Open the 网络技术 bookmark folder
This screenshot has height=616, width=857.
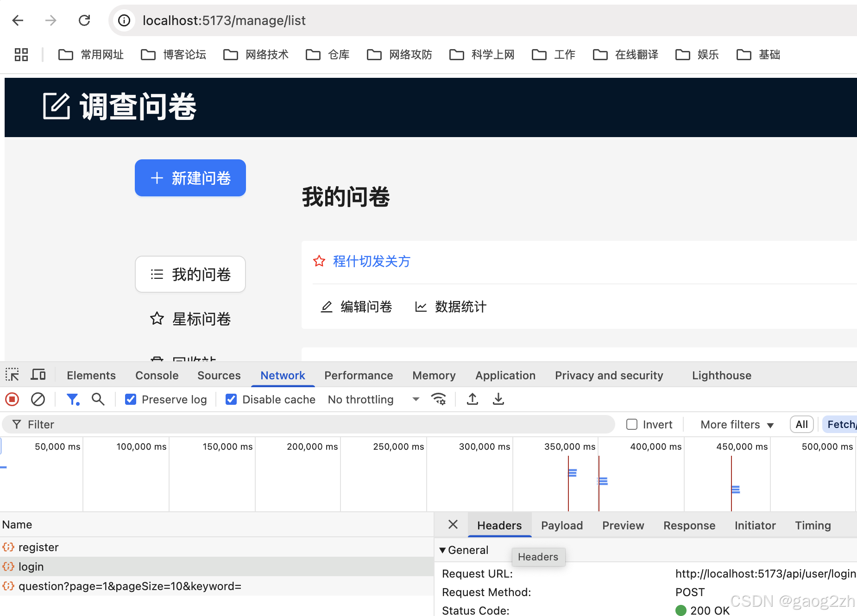coord(256,55)
